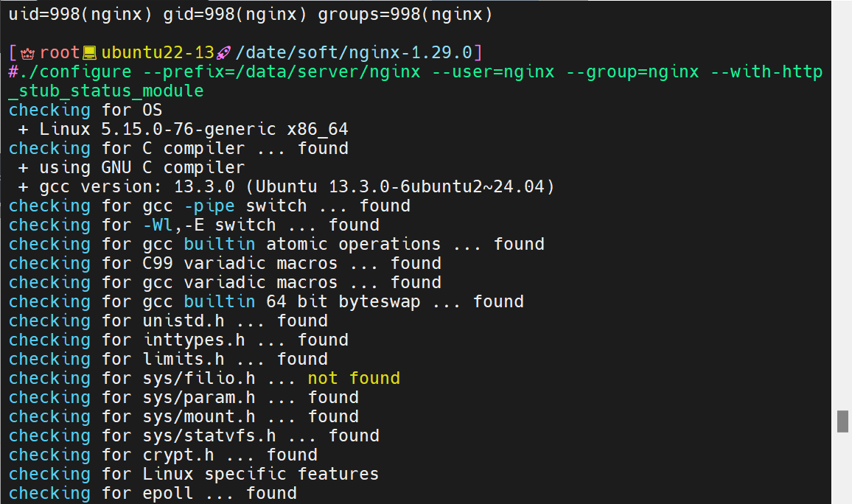Image resolution: width=852 pixels, height=504 pixels.
Task: Click 'Linux 5.15.0-76-generic x86_64' line
Action: (x=183, y=129)
